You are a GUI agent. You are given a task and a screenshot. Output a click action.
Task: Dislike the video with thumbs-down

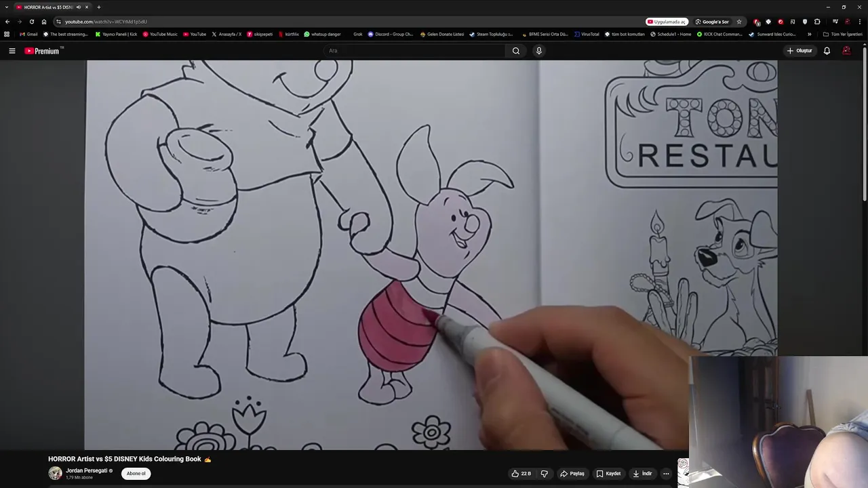click(544, 474)
